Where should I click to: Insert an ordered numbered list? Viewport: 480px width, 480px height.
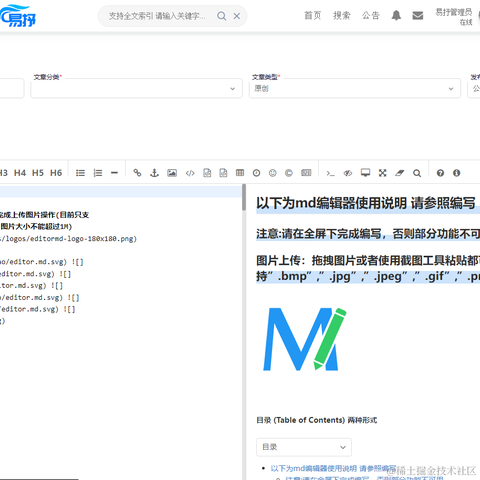(98, 173)
